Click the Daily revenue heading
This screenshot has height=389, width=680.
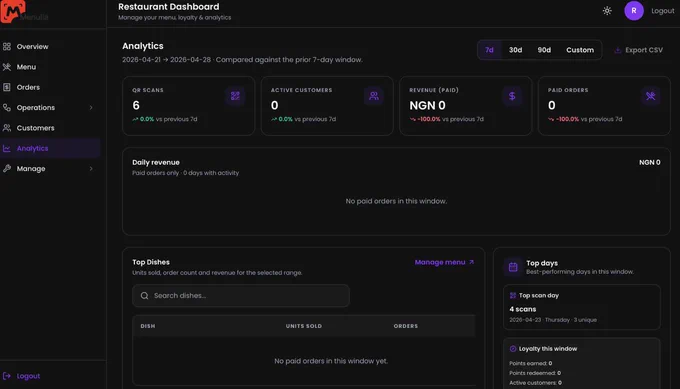coord(156,162)
